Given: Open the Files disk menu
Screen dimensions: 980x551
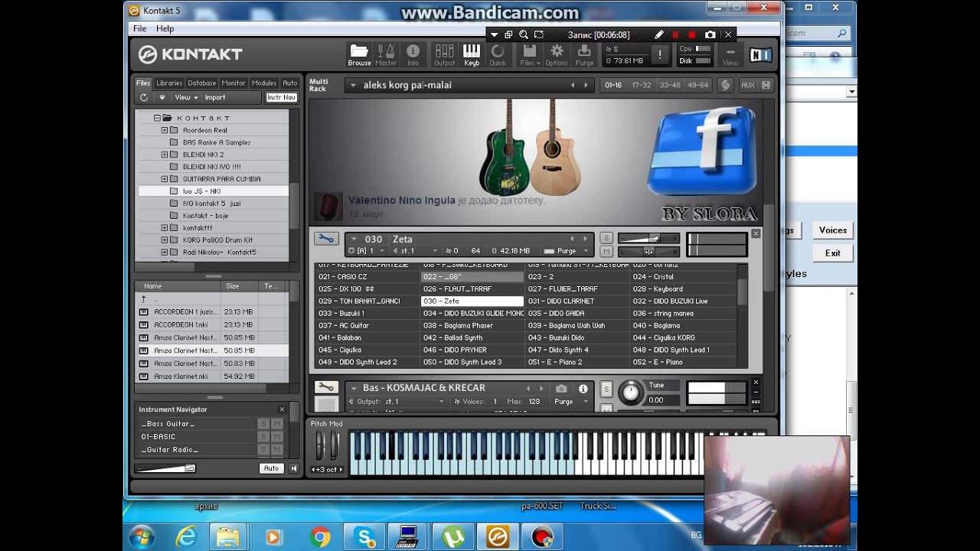Looking at the screenshot, I should [x=530, y=54].
